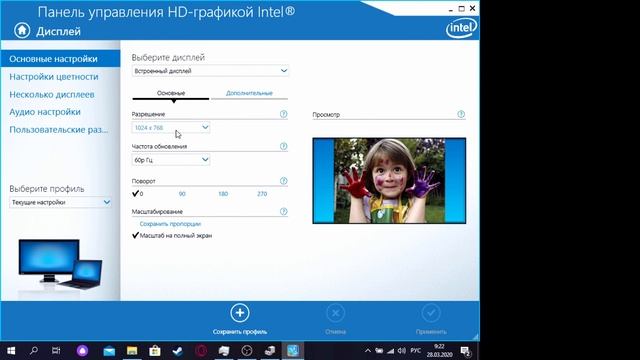Select rotation 270 degrees
640x360 pixels.
(x=262, y=194)
